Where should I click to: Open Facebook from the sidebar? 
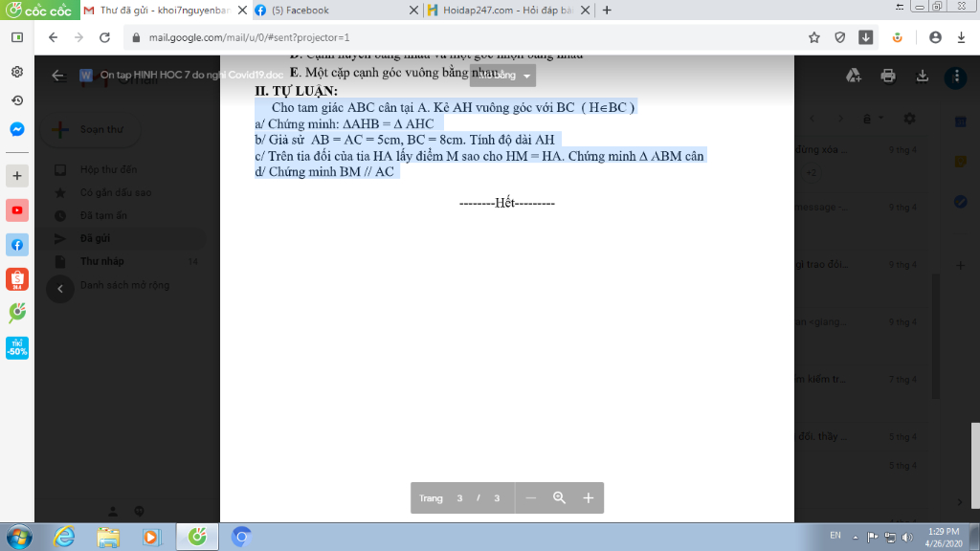click(17, 245)
